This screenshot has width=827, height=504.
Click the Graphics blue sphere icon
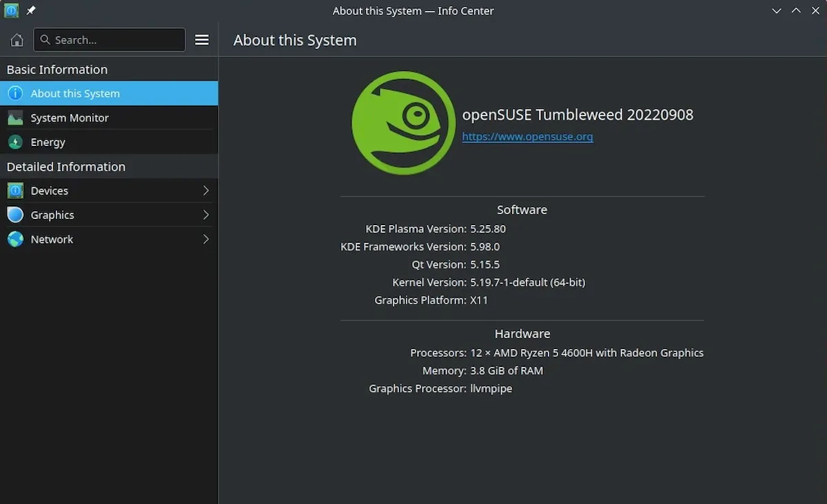pyautogui.click(x=15, y=215)
